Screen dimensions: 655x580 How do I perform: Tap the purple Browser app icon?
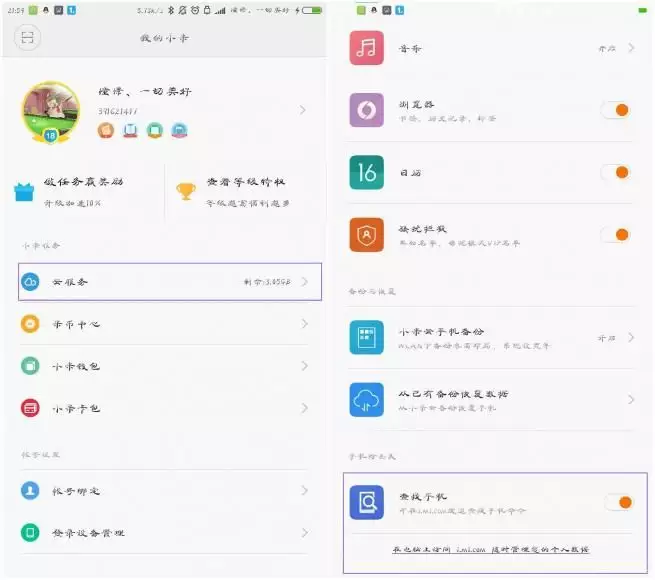click(366, 110)
